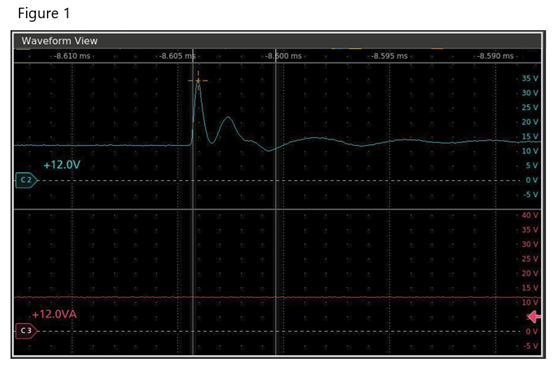Click the Waveform View title
553x368 pixels.
coord(60,41)
